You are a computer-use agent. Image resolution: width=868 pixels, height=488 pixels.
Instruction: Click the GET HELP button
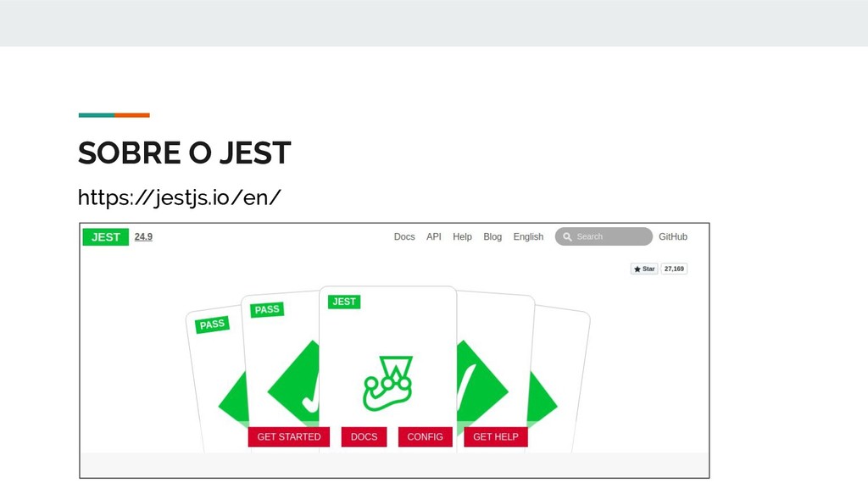[495, 436]
